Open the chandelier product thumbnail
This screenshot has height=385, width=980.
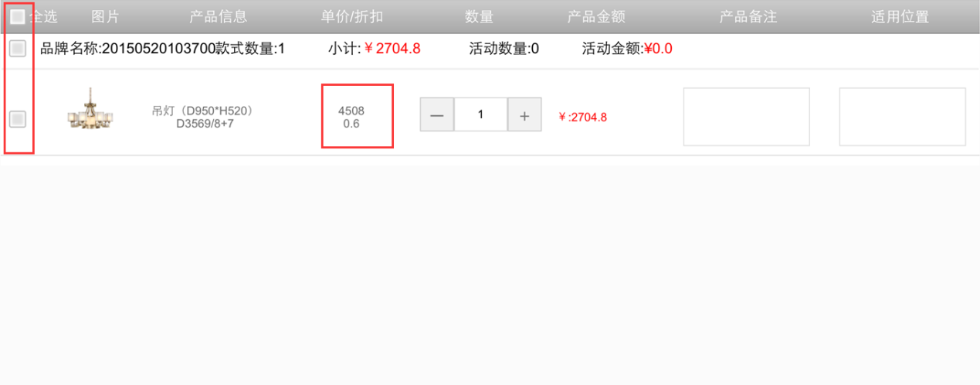(x=90, y=108)
